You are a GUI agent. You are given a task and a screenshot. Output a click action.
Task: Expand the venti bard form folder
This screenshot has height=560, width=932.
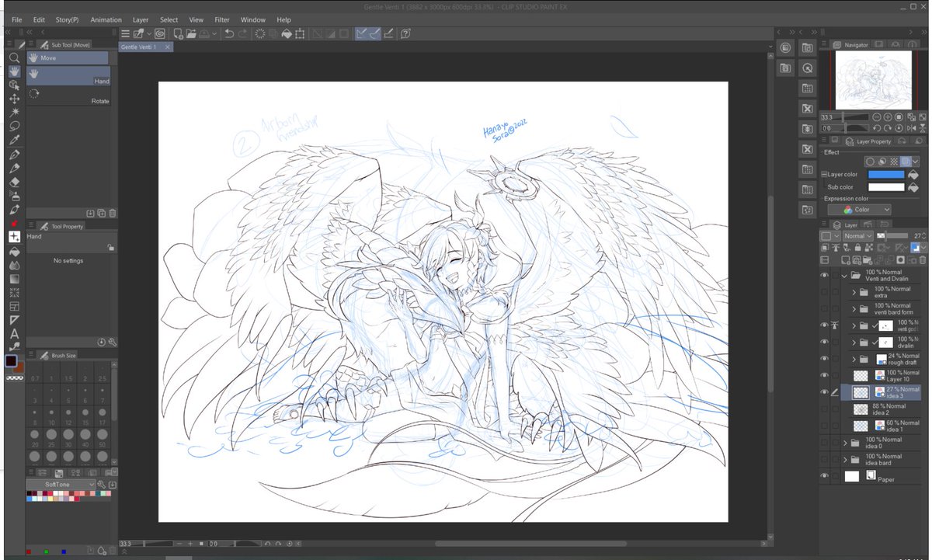tap(854, 309)
